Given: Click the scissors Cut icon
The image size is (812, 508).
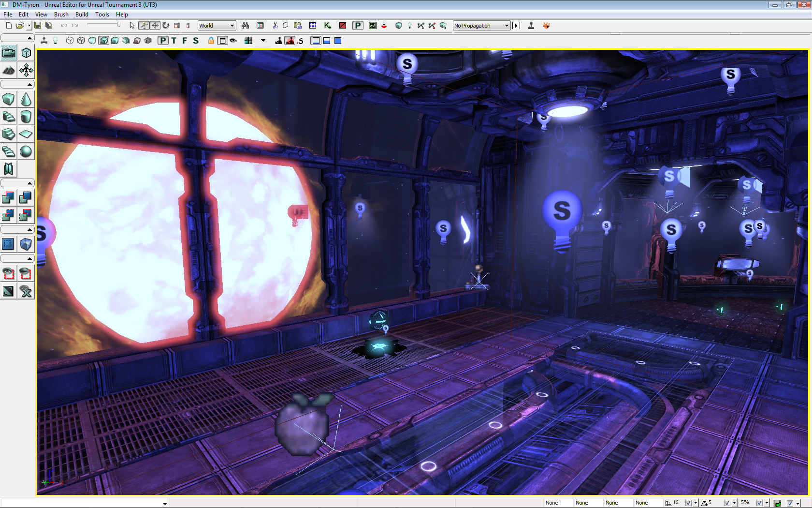Looking at the screenshot, I should click(x=275, y=26).
